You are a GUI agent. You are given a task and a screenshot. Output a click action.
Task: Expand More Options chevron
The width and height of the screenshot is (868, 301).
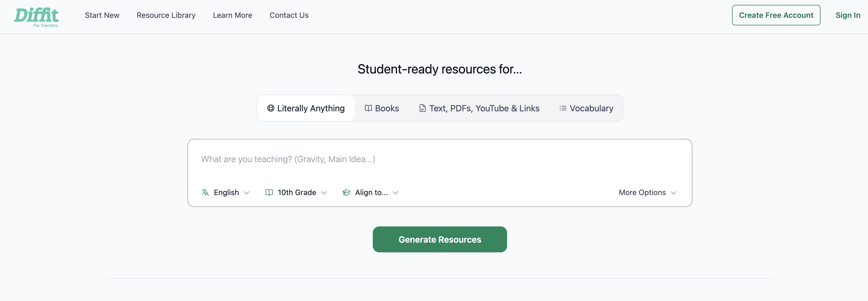[x=674, y=193]
